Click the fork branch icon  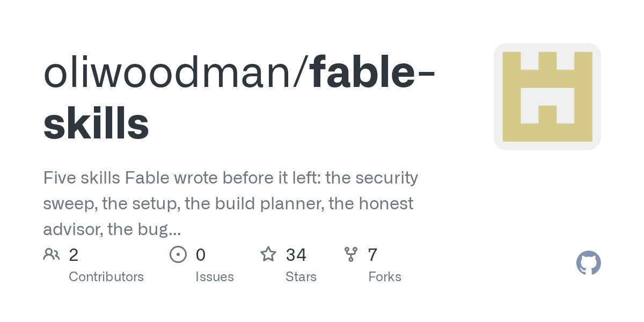[351, 254]
